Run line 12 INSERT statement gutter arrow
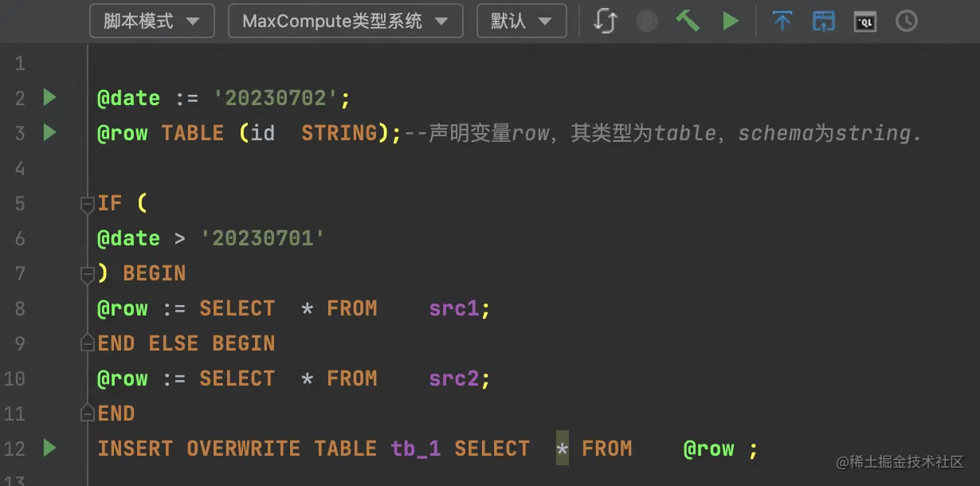 click(50, 448)
